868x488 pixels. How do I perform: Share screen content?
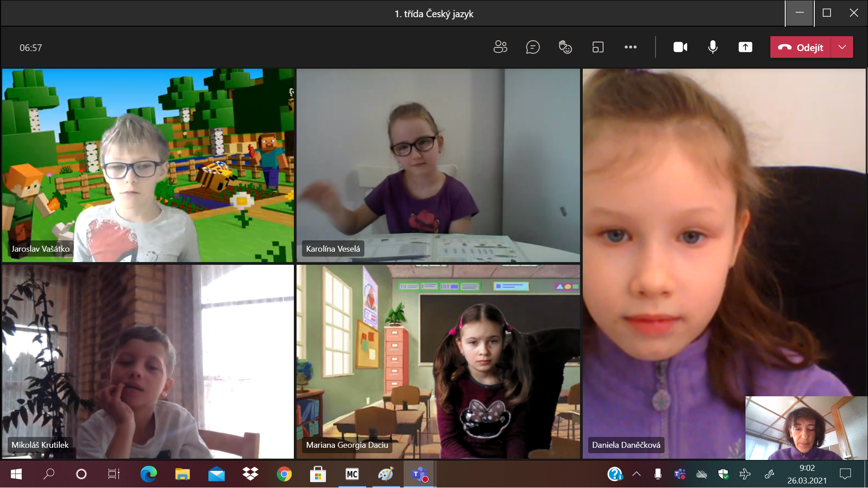pos(745,47)
